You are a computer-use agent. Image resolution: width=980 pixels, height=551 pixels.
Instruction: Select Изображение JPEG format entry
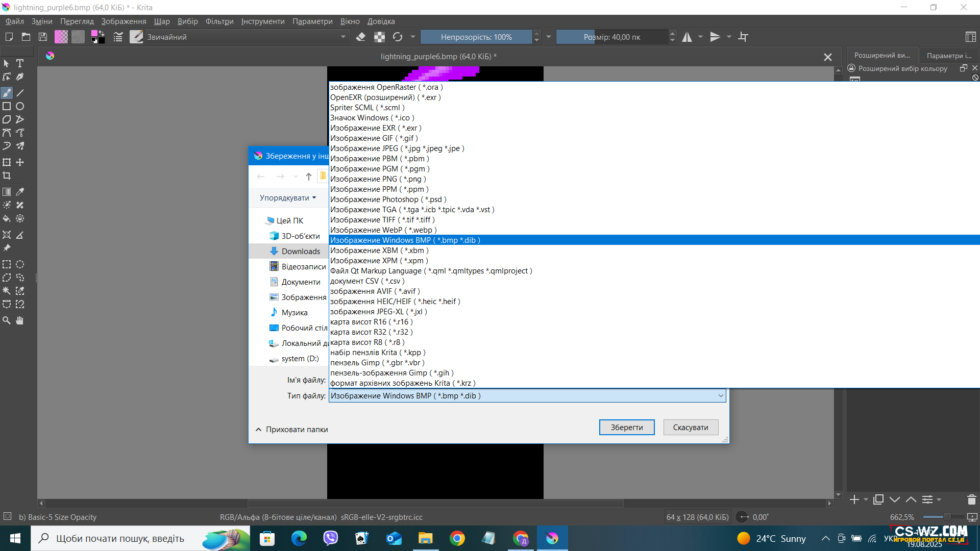point(654,148)
